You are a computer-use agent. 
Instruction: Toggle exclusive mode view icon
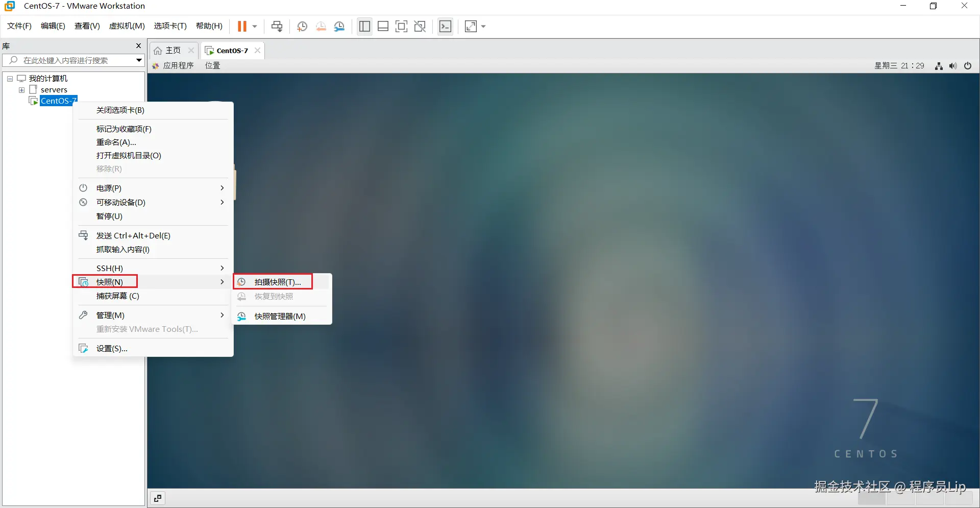(x=420, y=26)
